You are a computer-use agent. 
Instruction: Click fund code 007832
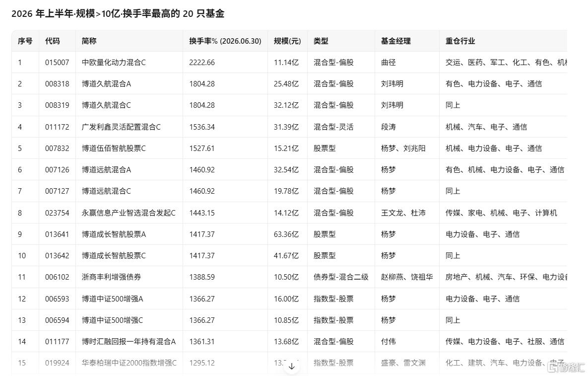tap(57, 148)
